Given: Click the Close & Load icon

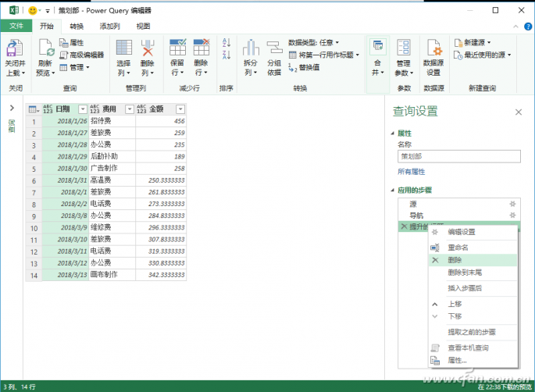Looking at the screenshot, I should click(x=15, y=48).
